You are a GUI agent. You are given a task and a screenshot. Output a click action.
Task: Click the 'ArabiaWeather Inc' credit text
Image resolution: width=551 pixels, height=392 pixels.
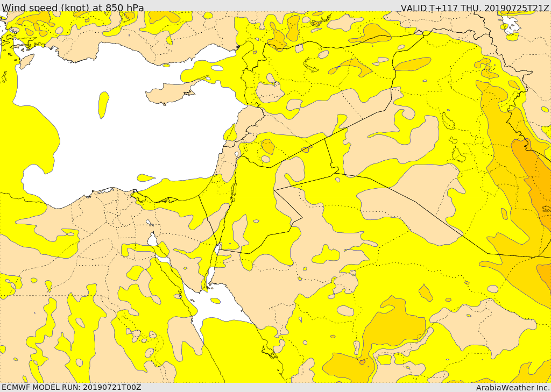coord(513,388)
